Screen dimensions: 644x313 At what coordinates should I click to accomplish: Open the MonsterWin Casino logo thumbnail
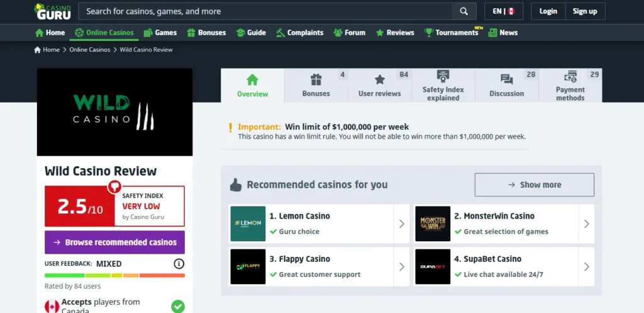(x=433, y=224)
